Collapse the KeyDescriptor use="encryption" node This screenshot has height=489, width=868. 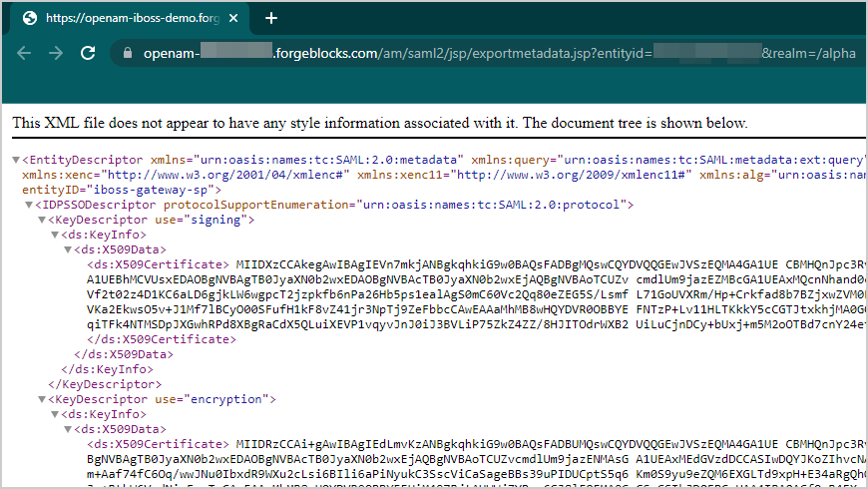pyautogui.click(x=42, y=399)
